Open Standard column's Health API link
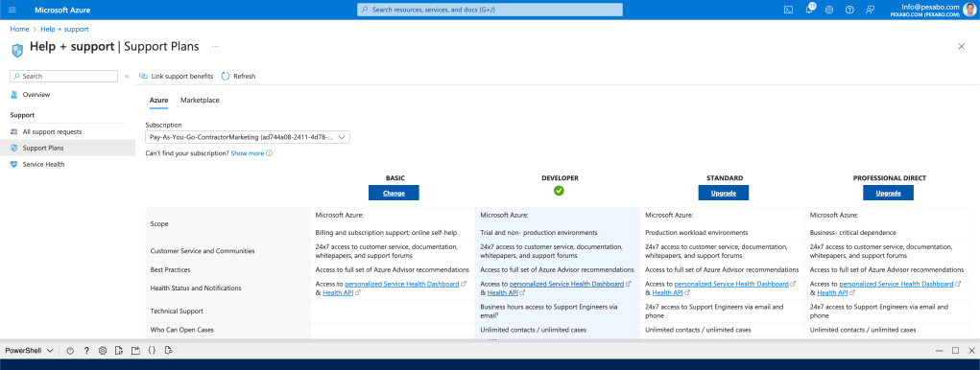 [668, 292]
